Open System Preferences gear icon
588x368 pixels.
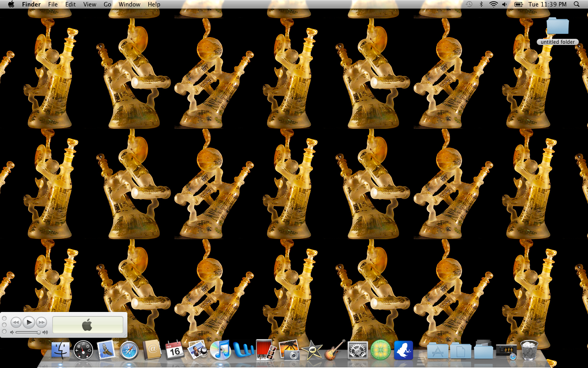tap(358, 350)
